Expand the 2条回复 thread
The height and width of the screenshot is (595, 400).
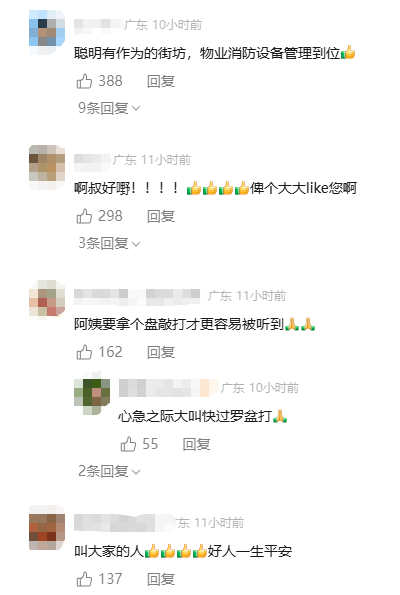pyautogui.click(x=109, y=471)
